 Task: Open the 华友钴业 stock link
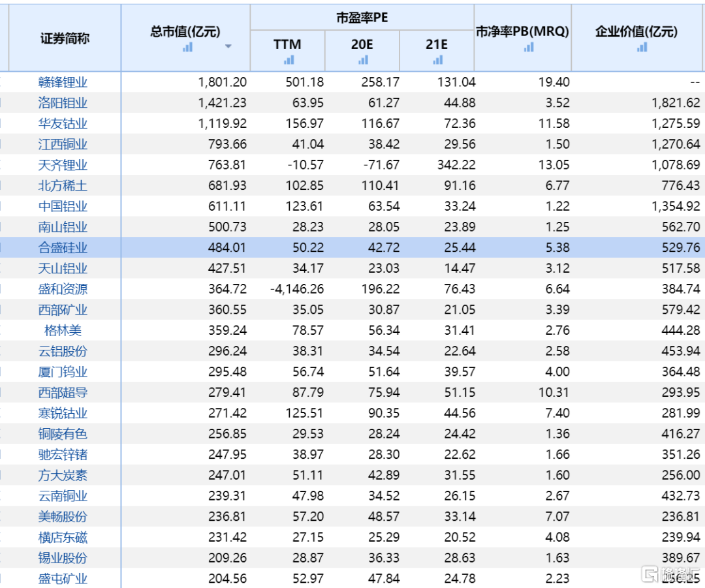(63, 123)
